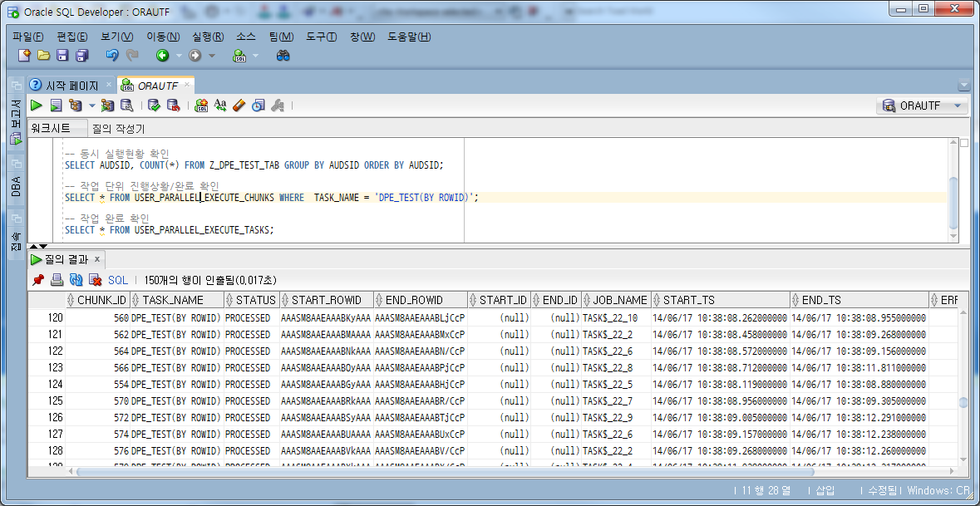980x506 pixels.
Task: Click the Redo arrow icon
Action: coord(132,56)
